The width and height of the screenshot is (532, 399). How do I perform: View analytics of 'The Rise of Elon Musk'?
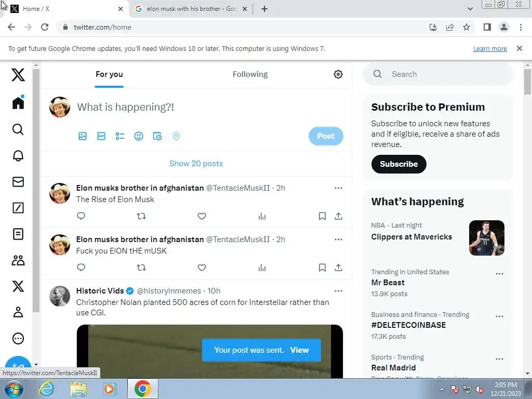pos(262,216)
